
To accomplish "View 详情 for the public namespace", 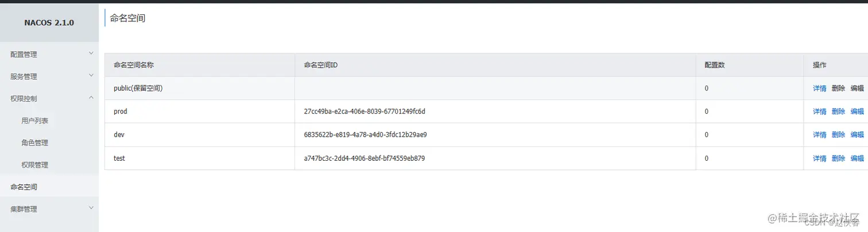I will (x=820, y=88).
